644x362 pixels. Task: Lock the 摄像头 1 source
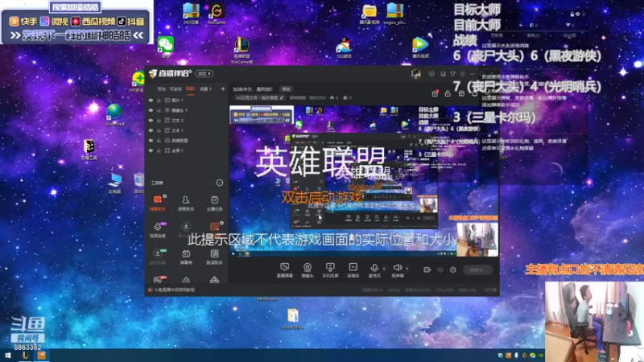[x=159, y=110]
